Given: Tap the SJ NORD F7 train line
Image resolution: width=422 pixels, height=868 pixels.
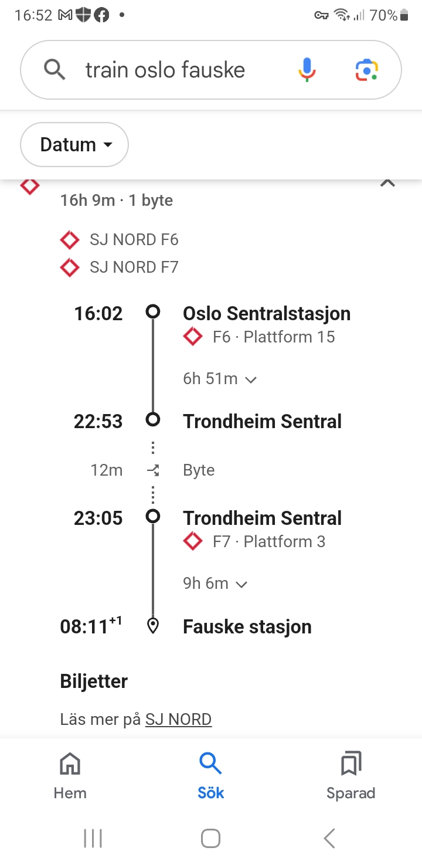Looking at the screenshot, I should pyautogui.click(x=134, y=267).
